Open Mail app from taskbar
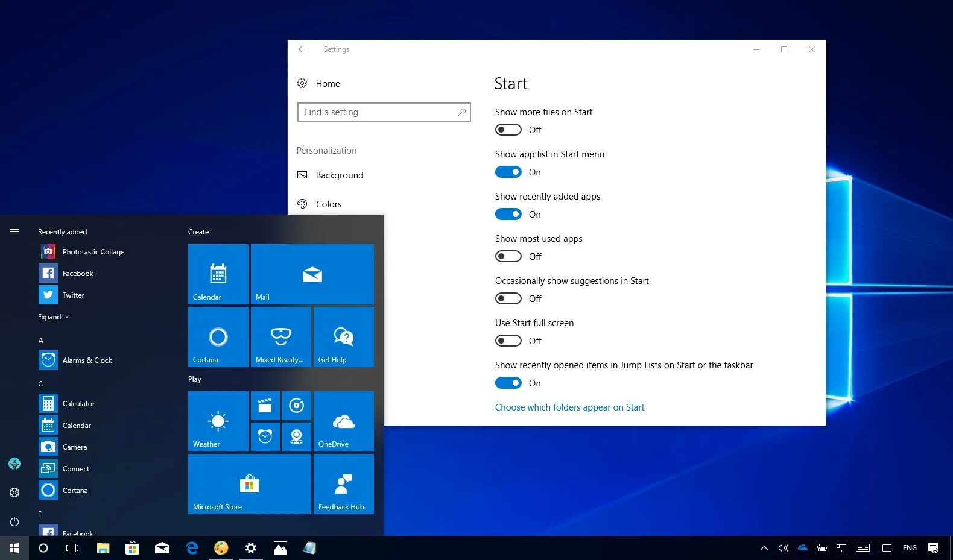Image resolution: width=953 pixels, height=560 pixels. [x=162, y=548]
